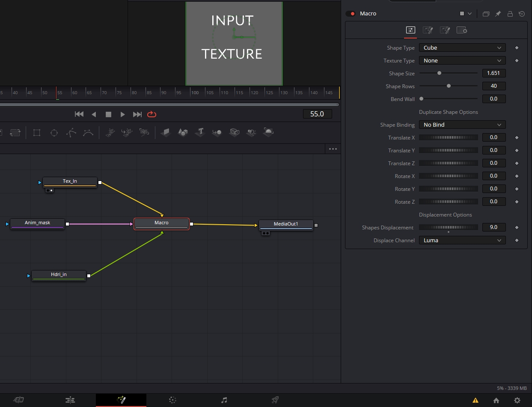Click the Bend Wall slider handle
The width and height of the screenshot is (532, 407).
click(x=422, y=99)
